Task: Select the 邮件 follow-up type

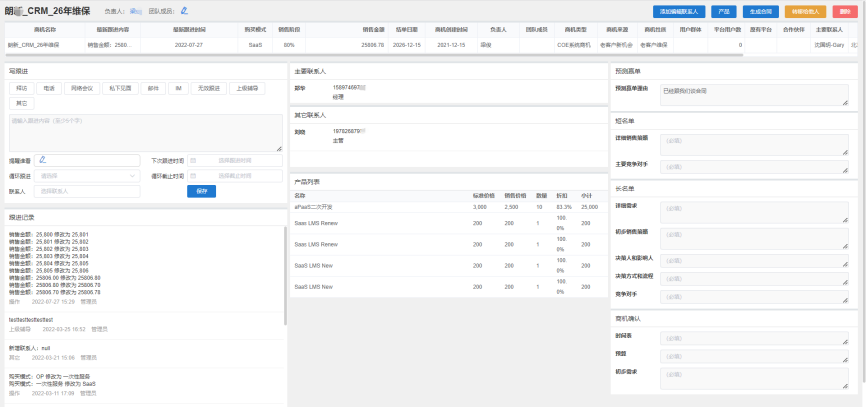Action: point(153,88)
